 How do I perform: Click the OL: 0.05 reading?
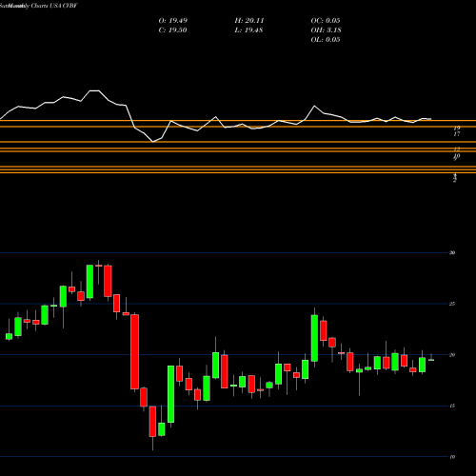(x=326, y=40)
